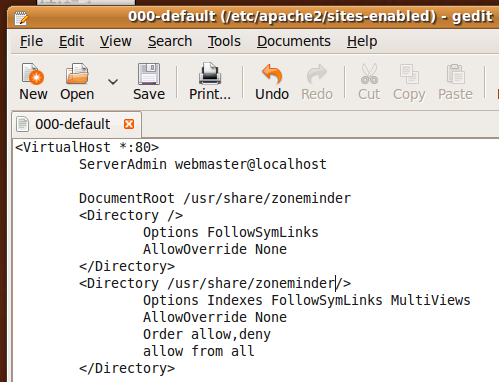Viewport: 499px width, 382px height.
Task: Click the gedit window title bar text
Action: [x=310, y=16]
